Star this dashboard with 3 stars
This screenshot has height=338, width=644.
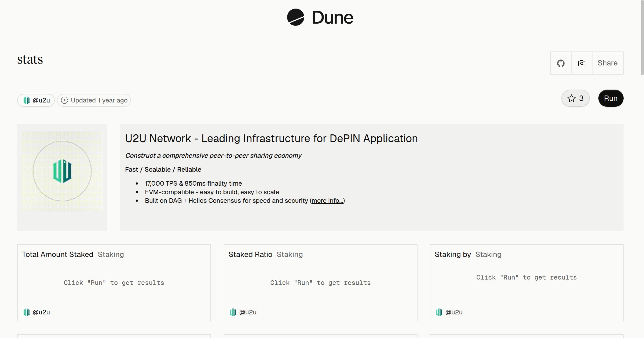tap(575, 98)
